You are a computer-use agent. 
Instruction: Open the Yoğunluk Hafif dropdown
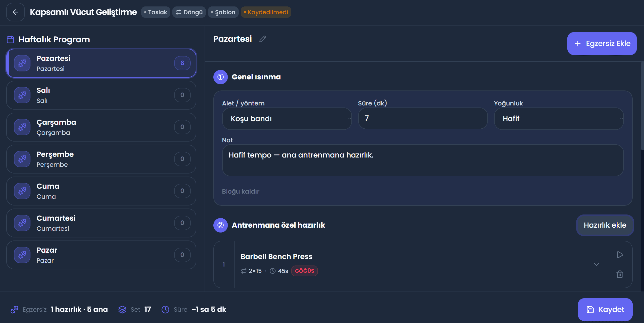coord(559,119)
